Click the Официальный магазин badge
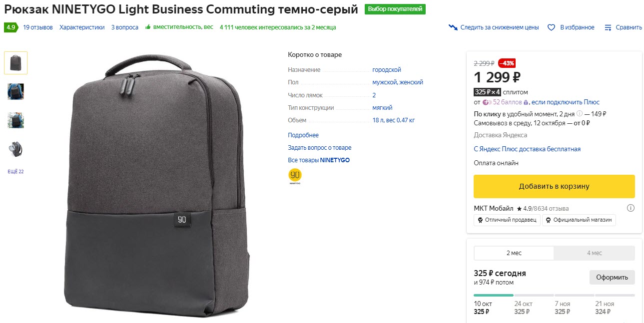The height and width of the screenshot is (323, 644). (x=579, y=220)
